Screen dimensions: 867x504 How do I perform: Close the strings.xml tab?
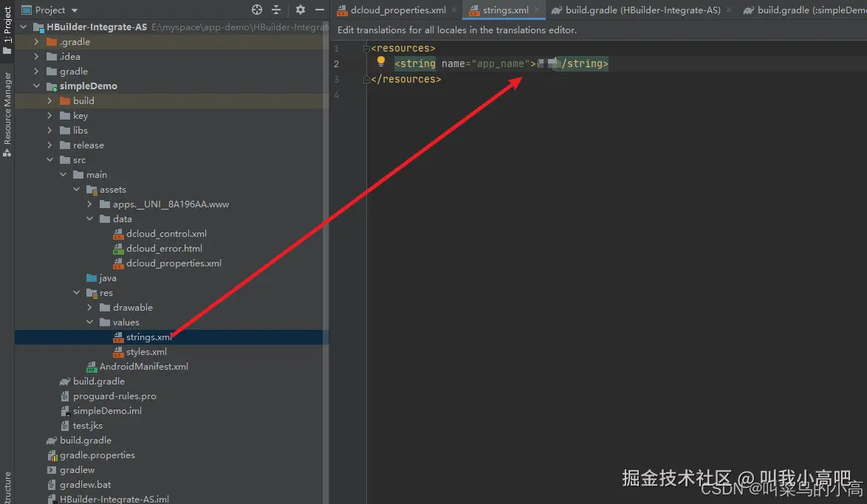pos(537,10)
